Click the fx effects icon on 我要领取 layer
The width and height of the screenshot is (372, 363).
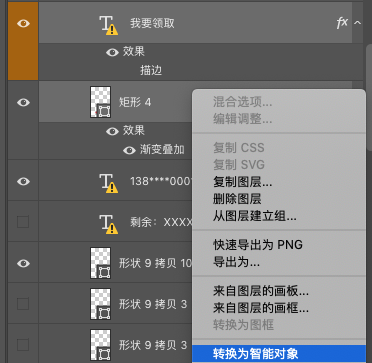coord(342,23)
